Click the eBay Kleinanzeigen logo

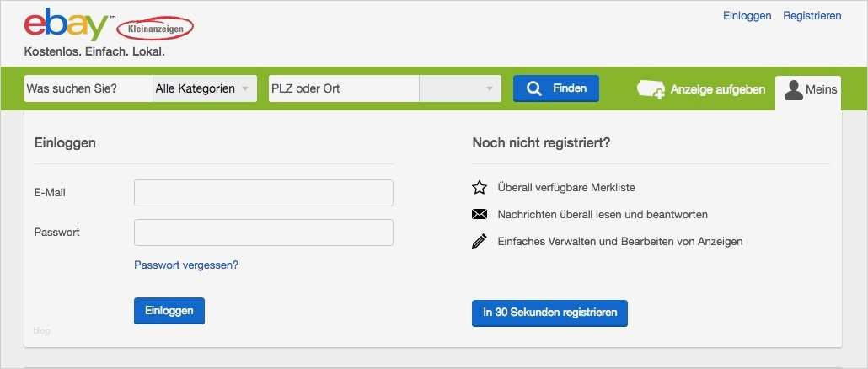(109, 25)
